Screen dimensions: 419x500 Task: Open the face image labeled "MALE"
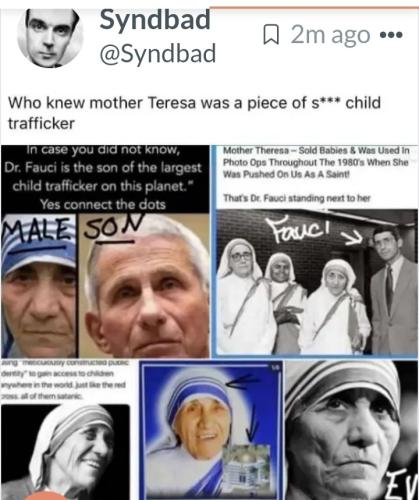tap(39, 285)
